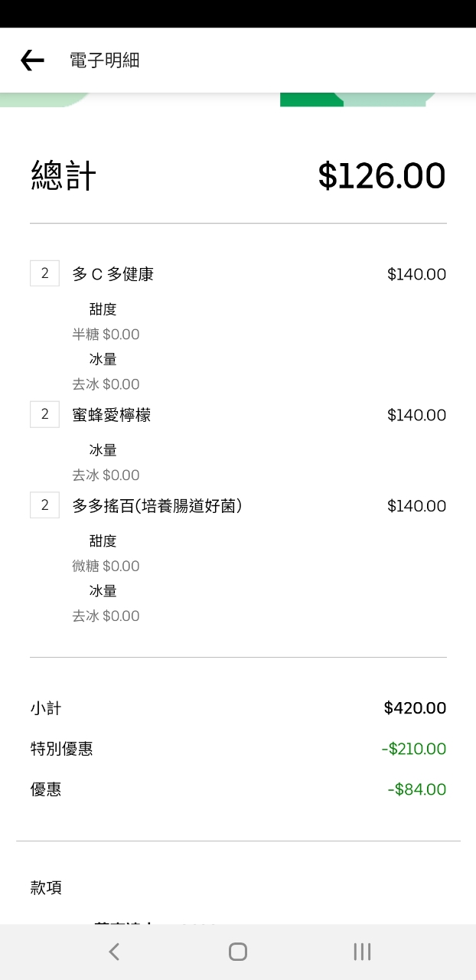This screenshot has width=476, height=980.
Task: Select the 蜜蜂愛檸檬 item name
Action: [x=112, y=415]
